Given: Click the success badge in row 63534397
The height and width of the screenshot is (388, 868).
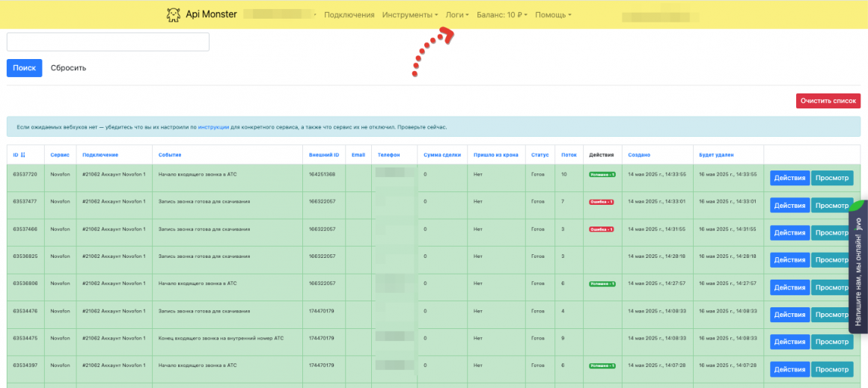Looking at the screenshot, I should 601,366.
